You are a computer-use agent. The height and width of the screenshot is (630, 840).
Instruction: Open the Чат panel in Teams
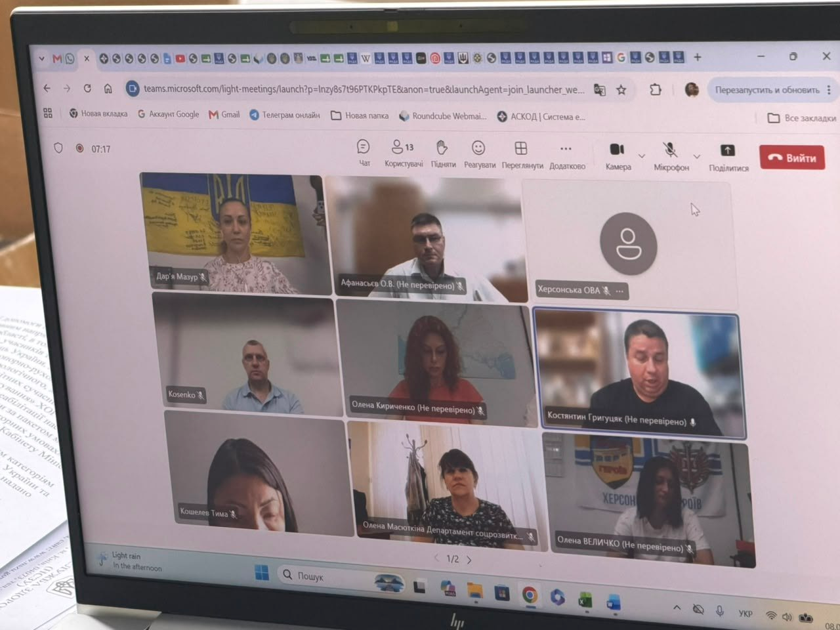coord(364,152)
